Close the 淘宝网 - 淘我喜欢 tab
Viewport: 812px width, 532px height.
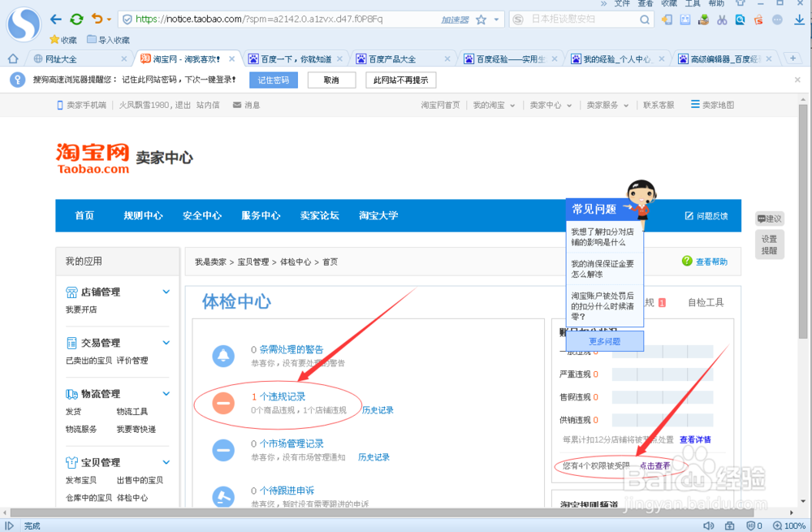point(232,59)
